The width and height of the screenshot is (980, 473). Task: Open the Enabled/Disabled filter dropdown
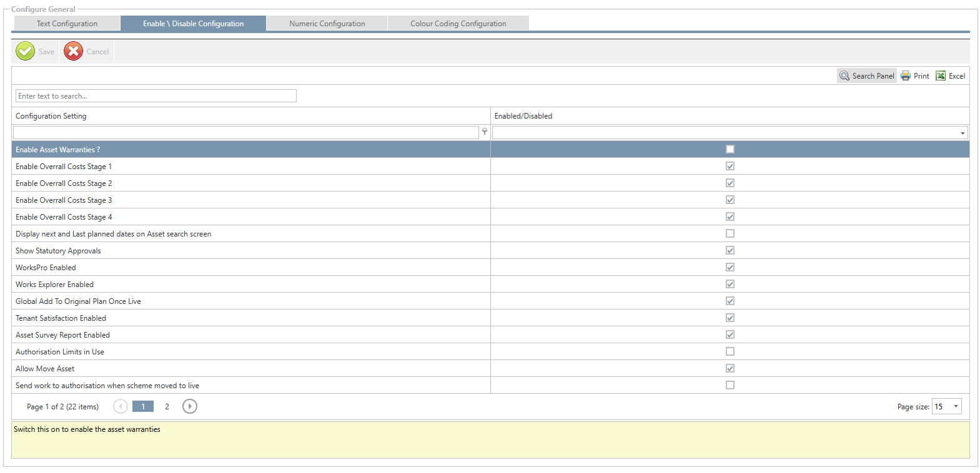(x=963, y=133)
